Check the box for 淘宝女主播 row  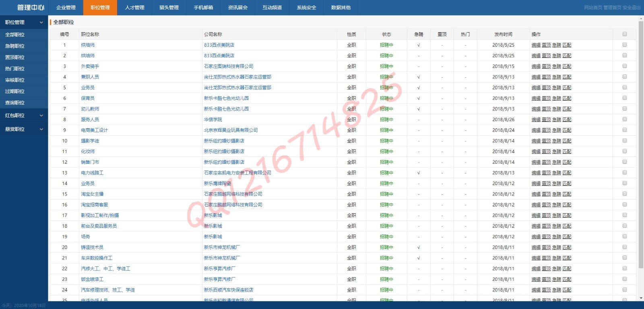click(x=625, y=194)
